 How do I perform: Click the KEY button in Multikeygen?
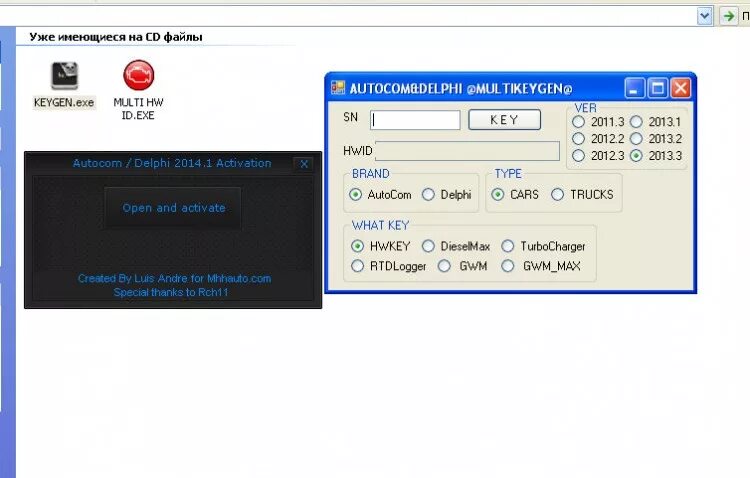(x=504, y=120)
